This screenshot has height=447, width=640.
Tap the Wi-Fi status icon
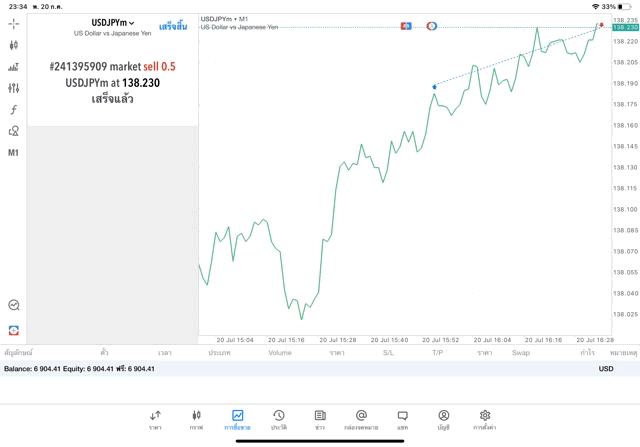pos(596,7)
